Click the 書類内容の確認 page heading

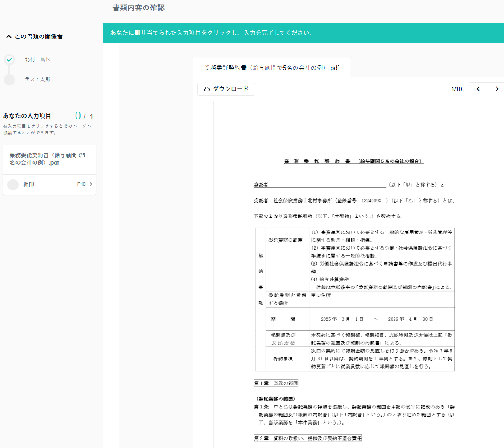(138, 8)
